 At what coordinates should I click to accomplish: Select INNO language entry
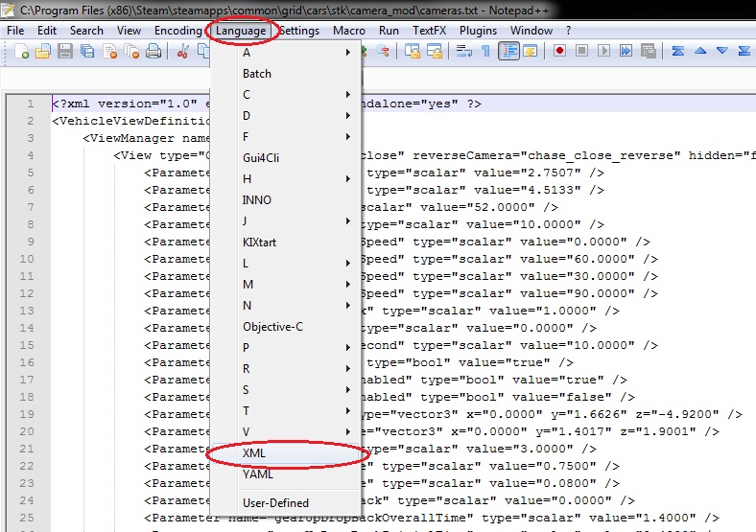[x=287, y=200]
